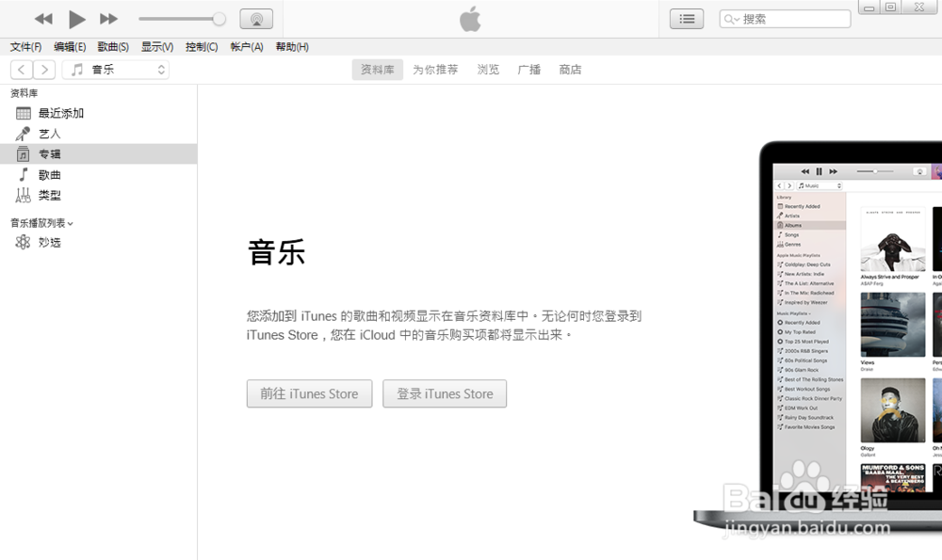The height and width of the screenshot is (560, 942).
Task: Click the MacBook promo image
Action: tap(818, 338)
